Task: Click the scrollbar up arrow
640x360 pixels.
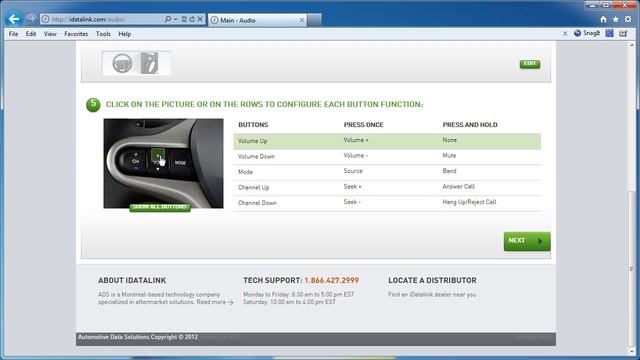Action: pos(632,45)
